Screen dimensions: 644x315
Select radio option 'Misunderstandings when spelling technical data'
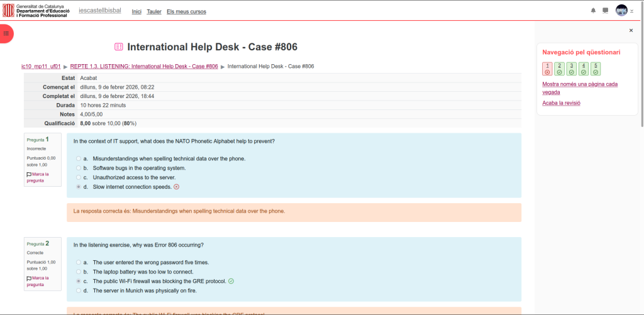point(78,159)
